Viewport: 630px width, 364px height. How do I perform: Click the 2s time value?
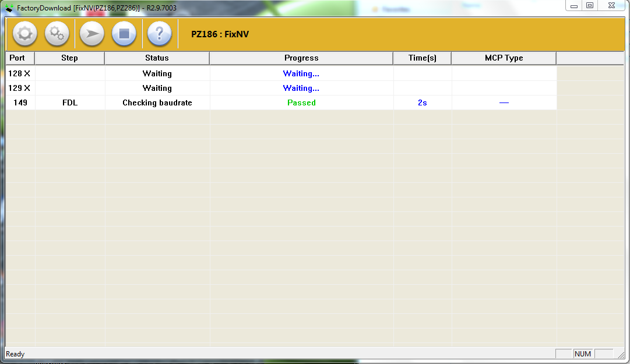[423, 103]
